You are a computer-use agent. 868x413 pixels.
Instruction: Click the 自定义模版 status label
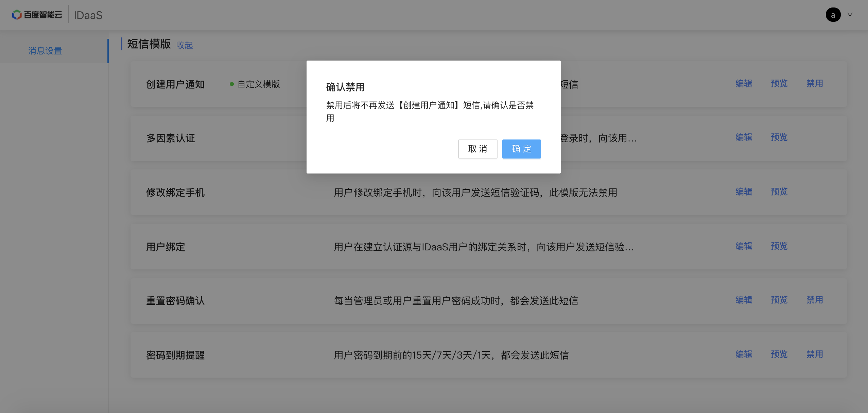(x=259, y=84)
